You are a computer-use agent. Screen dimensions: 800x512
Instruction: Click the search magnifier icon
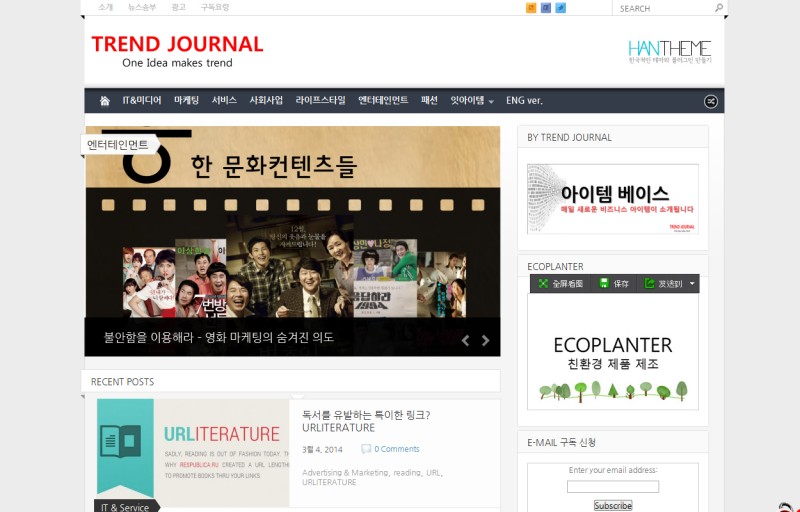pyautogui.click(x=719, y=8)
